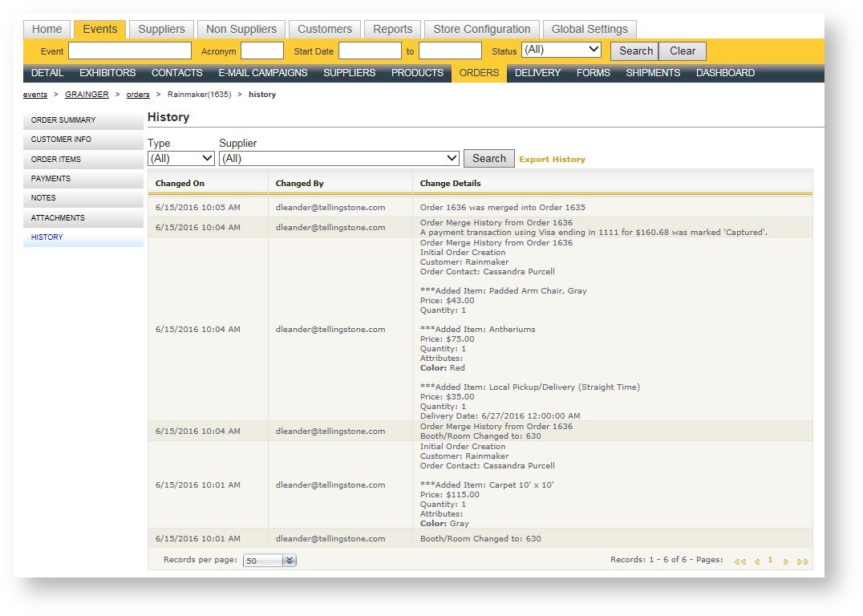The image size is (863, 616).
Task: Click previous page pagination arrow
Action: pos(756,561)
